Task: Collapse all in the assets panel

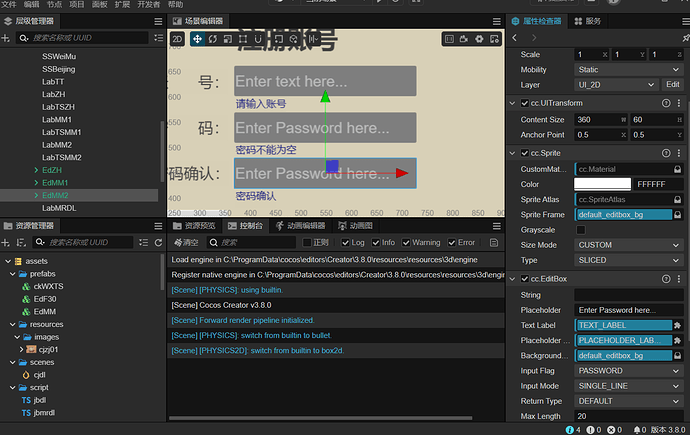Action: pyautogui.click(x=143, y=242)
